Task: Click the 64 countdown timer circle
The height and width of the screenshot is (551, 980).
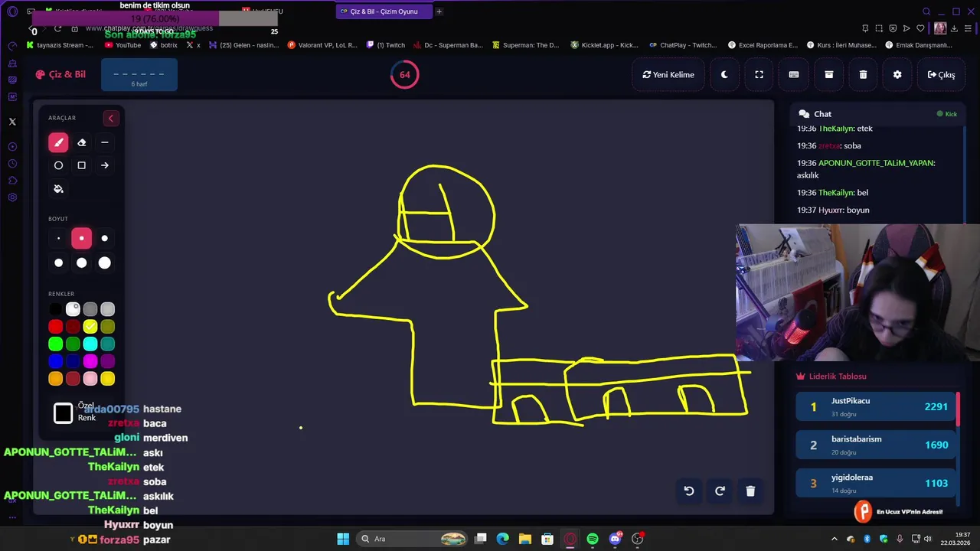Action: pyautogui.click(x=404, y=75)
